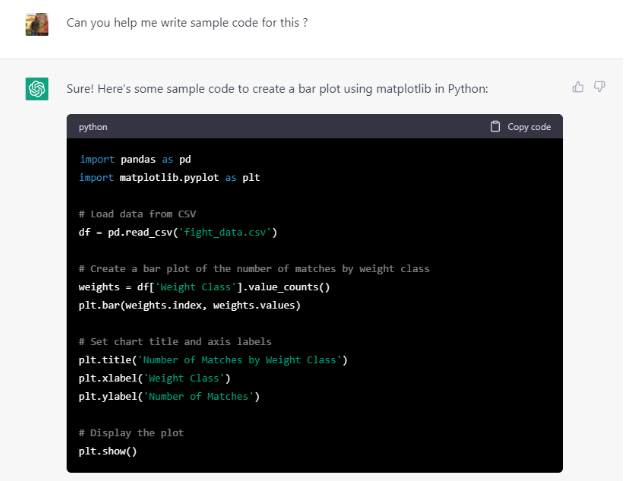Click the assistant reply starting with Sure!
The width and height of the screenshot is (629, 481).
[x=277, y=89]
